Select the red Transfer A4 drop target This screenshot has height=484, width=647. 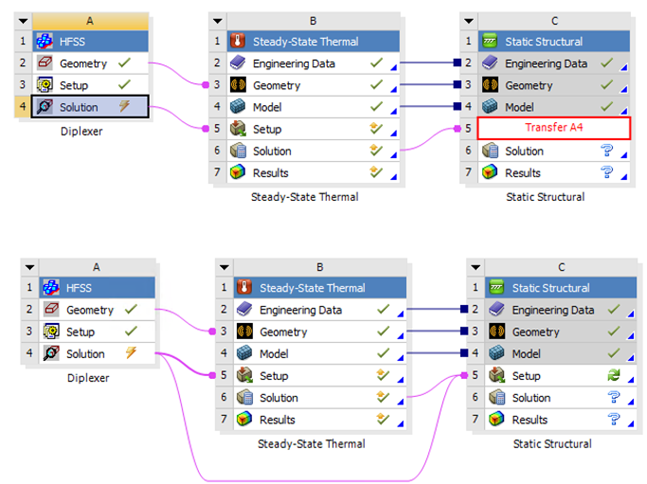click(554, 128)
